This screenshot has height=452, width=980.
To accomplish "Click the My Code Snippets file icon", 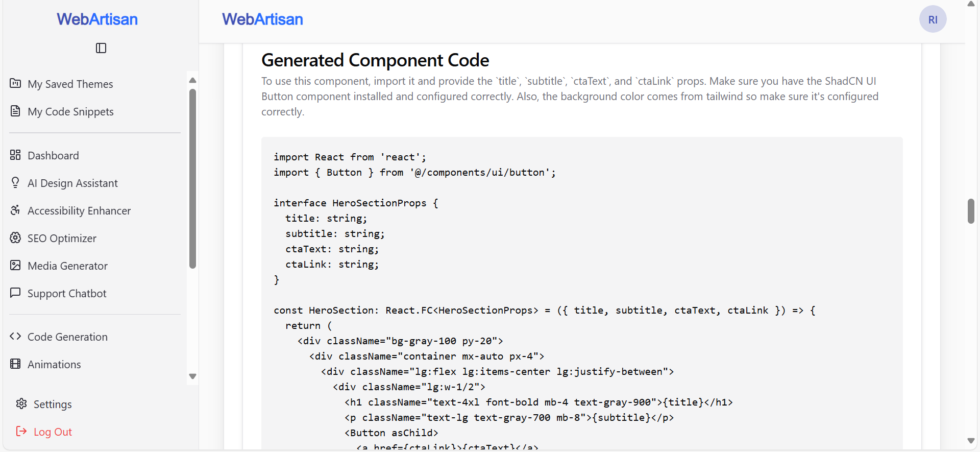I will coord(15,111).
